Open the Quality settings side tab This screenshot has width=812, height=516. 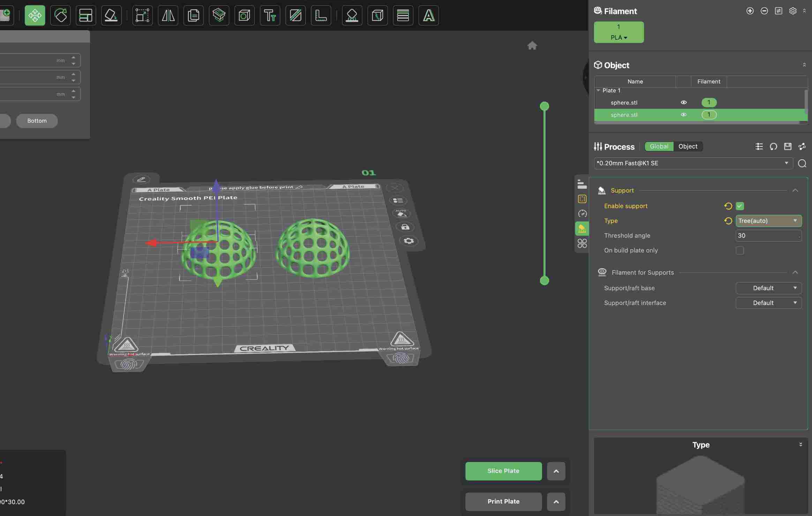(582, 184)
